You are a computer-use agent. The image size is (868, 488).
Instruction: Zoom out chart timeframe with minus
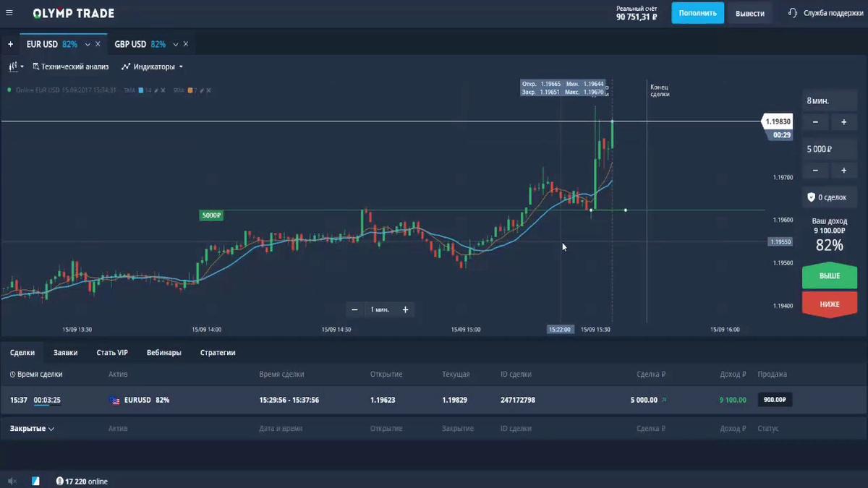pyautogui.click(x=355, y=309)
